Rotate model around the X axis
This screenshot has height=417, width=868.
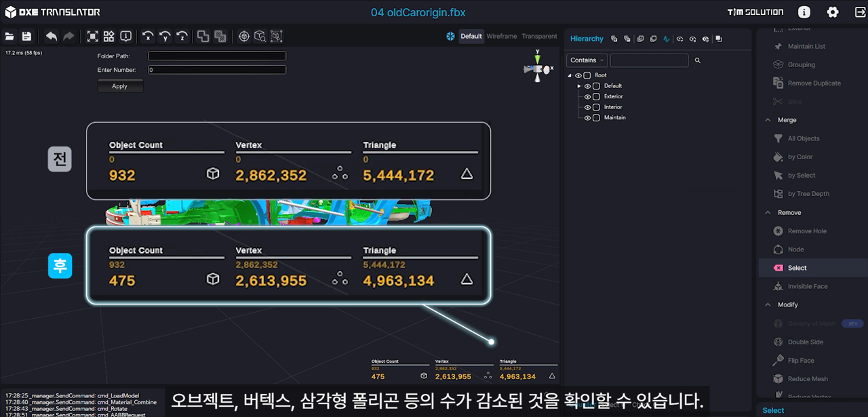[148, 37]
